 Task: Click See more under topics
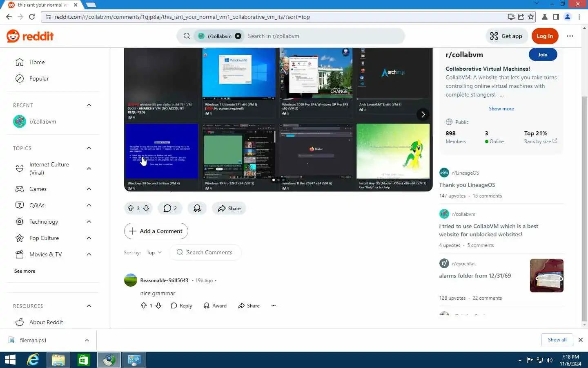pyautogui.click(x=24, y=271)
